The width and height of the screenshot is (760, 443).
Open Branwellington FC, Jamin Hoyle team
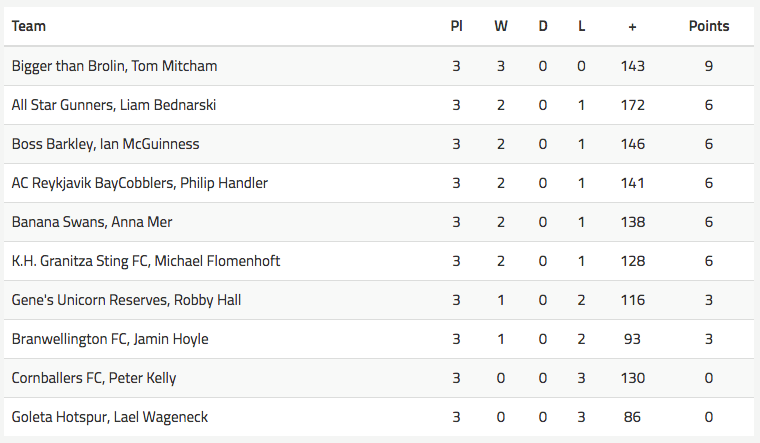tap(110, 339)
